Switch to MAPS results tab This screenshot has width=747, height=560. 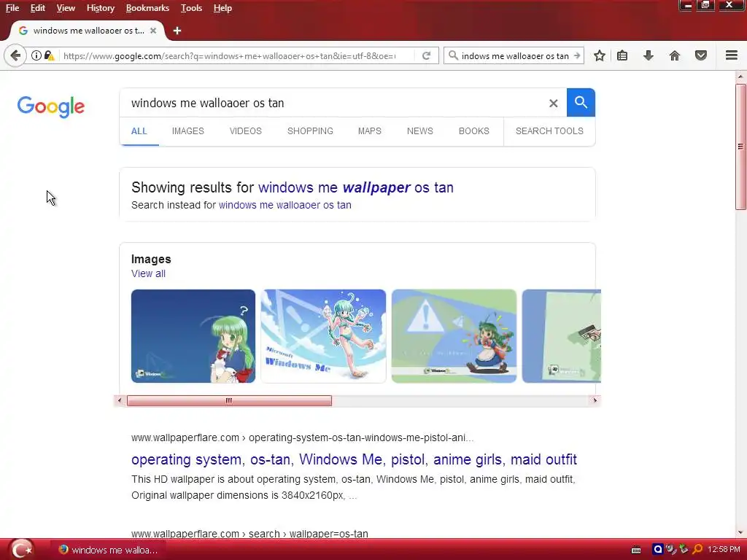(x=370, y=131)
